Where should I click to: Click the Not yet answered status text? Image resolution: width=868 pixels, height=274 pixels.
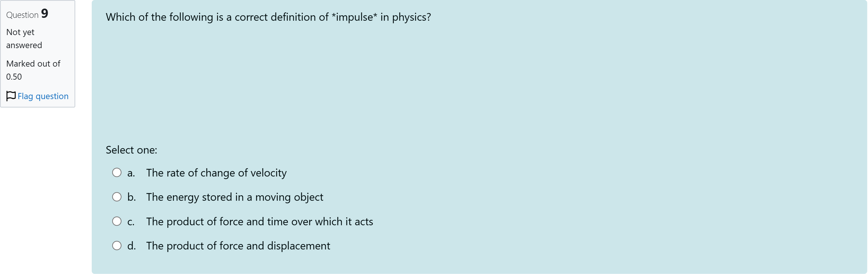(x=24, y=38)
